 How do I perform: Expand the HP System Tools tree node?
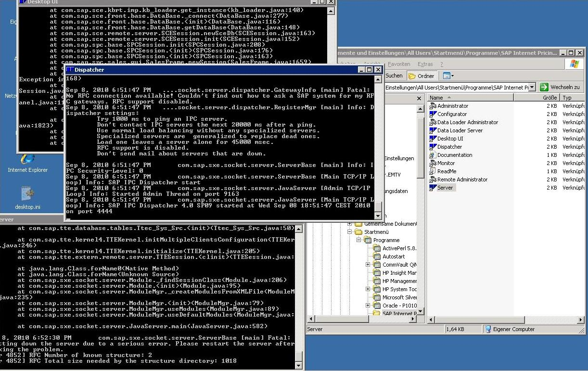pos(368,289)
